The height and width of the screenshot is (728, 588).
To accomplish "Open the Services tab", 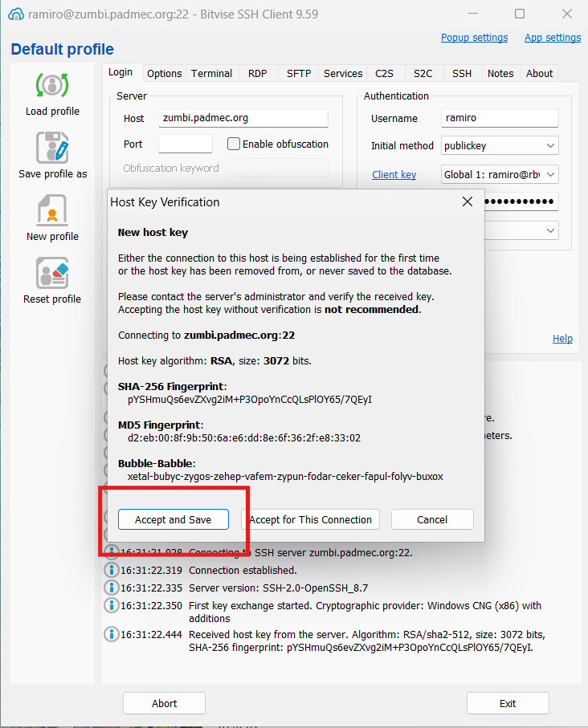I will click(x=343, y=73).
